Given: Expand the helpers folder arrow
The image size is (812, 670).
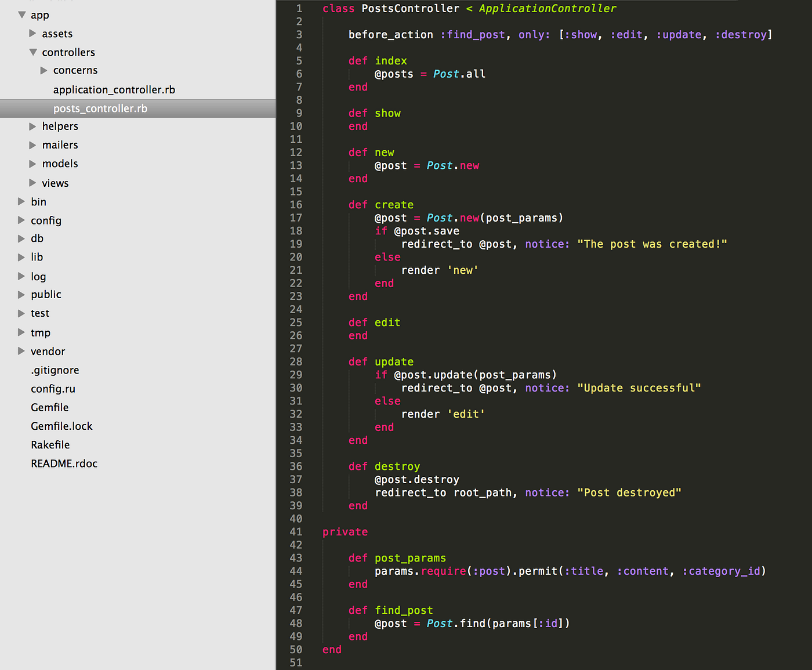Looking at the screenshot, I should coord(33,126).
